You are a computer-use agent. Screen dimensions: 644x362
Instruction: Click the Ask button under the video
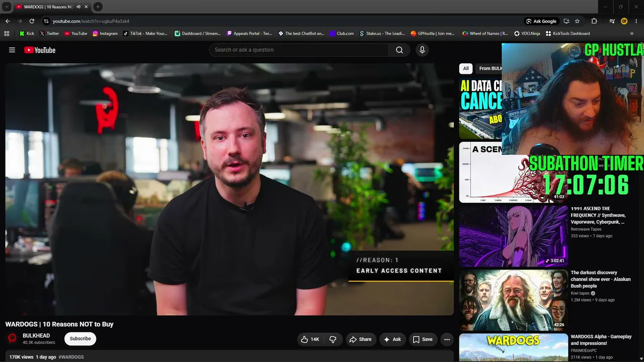click(x=392, y=339)
